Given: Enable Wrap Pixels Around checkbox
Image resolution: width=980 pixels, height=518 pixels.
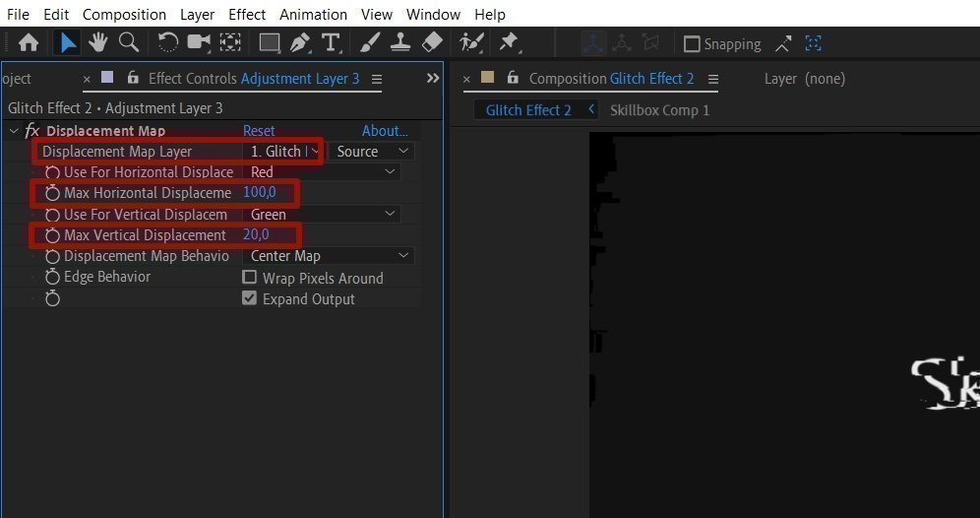Looking at the screenshot, I should tap(249, 277).
